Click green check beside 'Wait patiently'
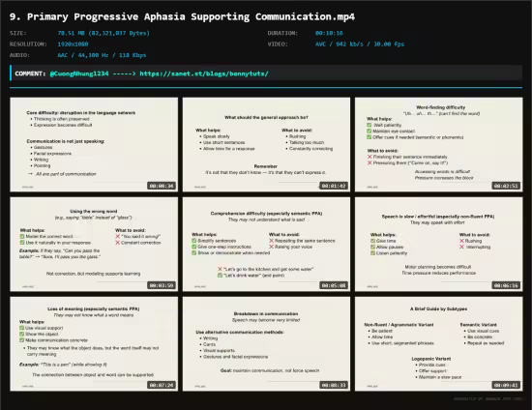 [x=369, y=125]
